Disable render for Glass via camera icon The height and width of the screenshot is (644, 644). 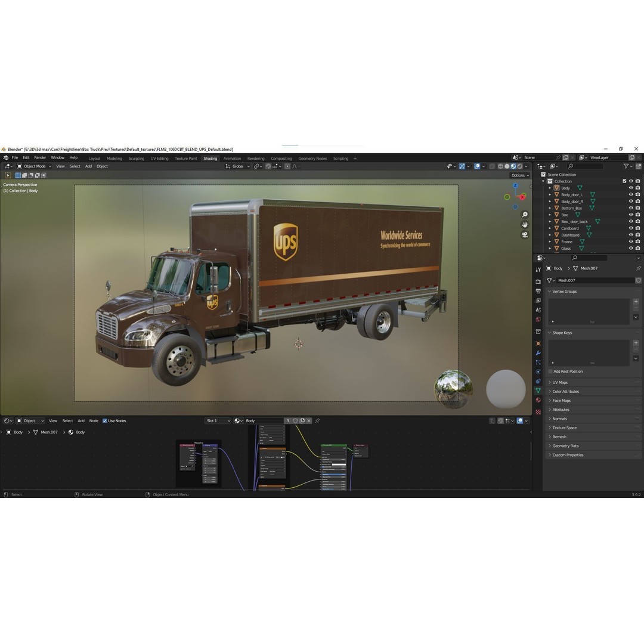tap(637, 249)
